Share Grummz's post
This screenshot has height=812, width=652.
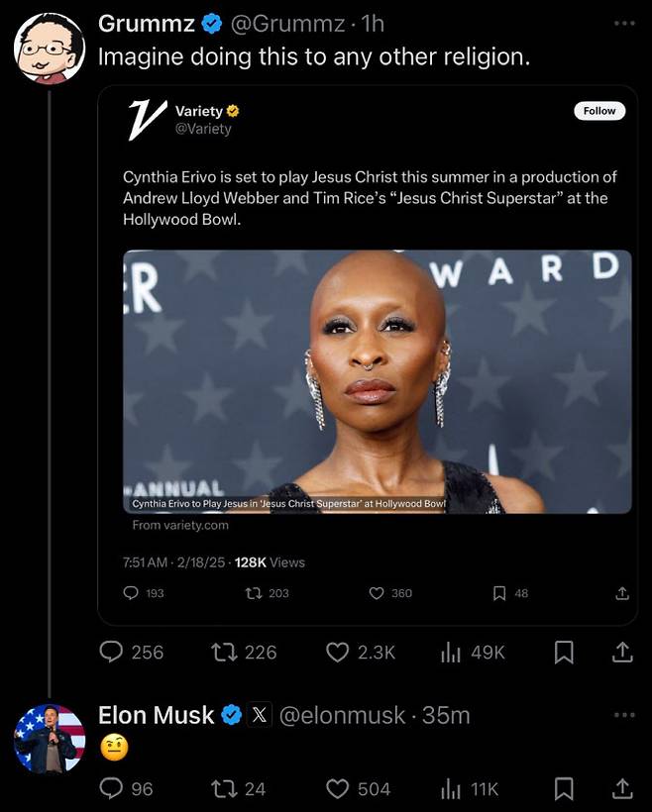coord(622,653)
